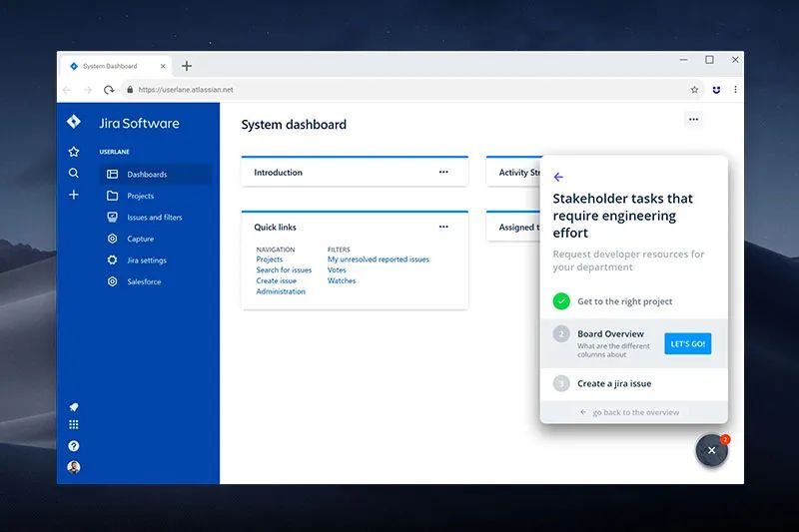Reload the page with refresh icon
This screenshot has height=532, width=799.
pos(109,90)
